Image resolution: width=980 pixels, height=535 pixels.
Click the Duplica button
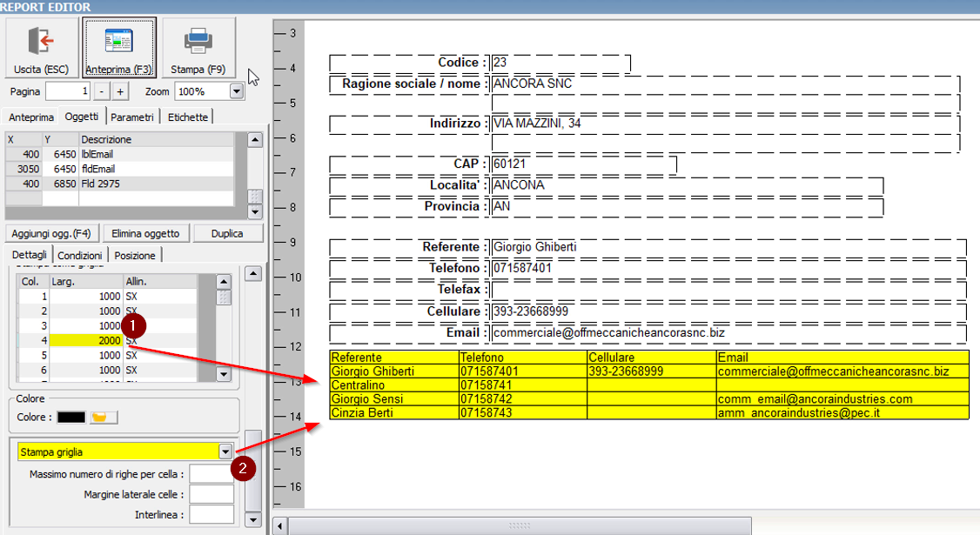[227, 233]
